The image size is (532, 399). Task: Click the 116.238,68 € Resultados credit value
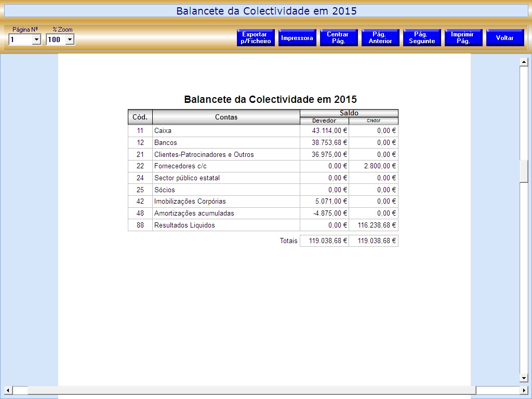click(377, 225)
